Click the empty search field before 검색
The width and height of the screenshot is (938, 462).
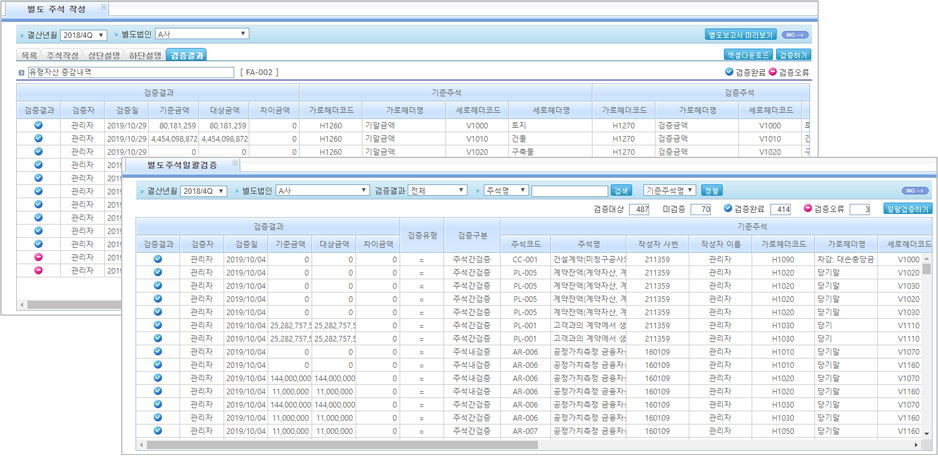click(570, 191)
